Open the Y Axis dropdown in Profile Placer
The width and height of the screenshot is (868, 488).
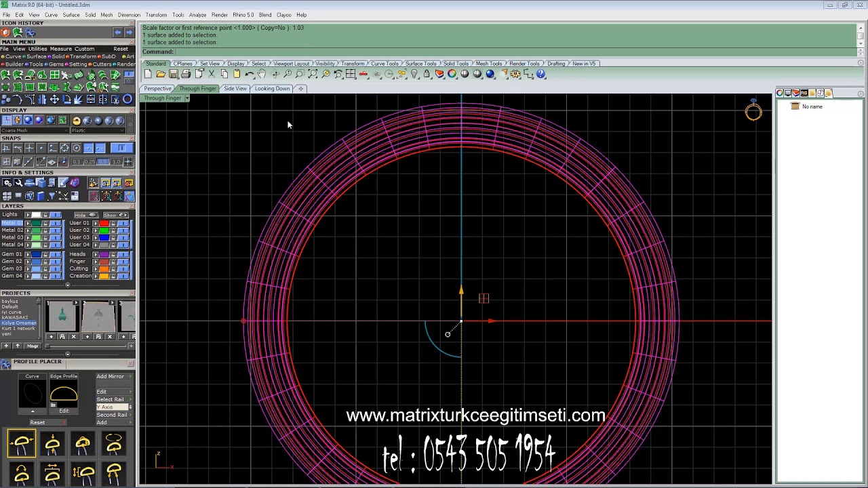[113, 407]
